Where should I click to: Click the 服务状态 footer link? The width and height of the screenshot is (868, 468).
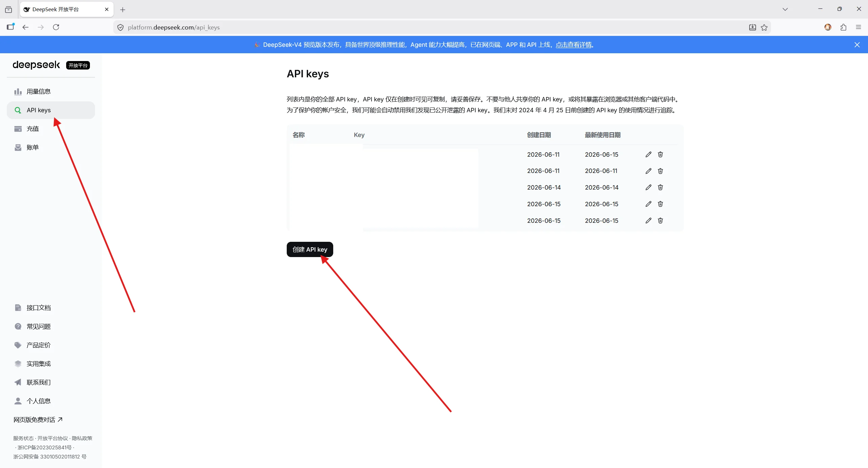[x=23, y=438]
